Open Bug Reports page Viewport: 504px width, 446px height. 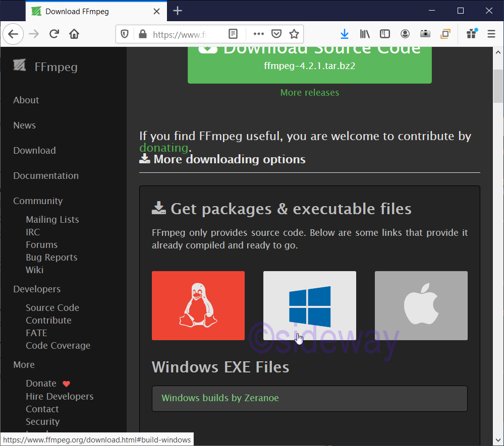coord(51,257)
